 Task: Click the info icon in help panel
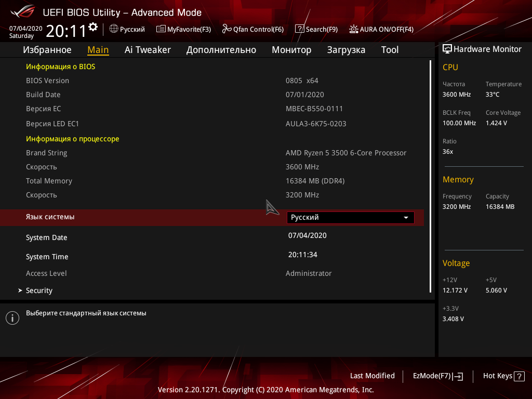click(x=12, y=318)
